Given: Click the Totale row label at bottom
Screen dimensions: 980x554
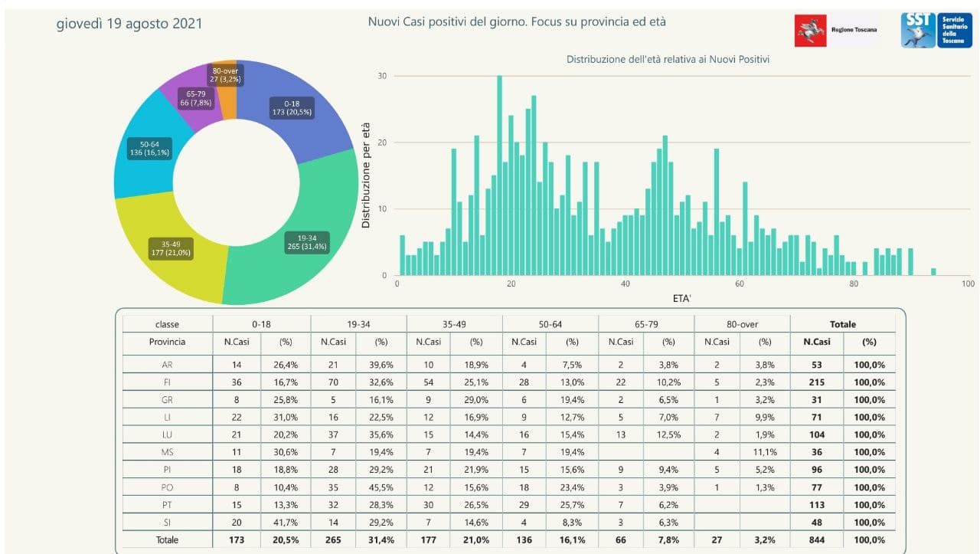Looking at the screenshot, I should (167, 539).
